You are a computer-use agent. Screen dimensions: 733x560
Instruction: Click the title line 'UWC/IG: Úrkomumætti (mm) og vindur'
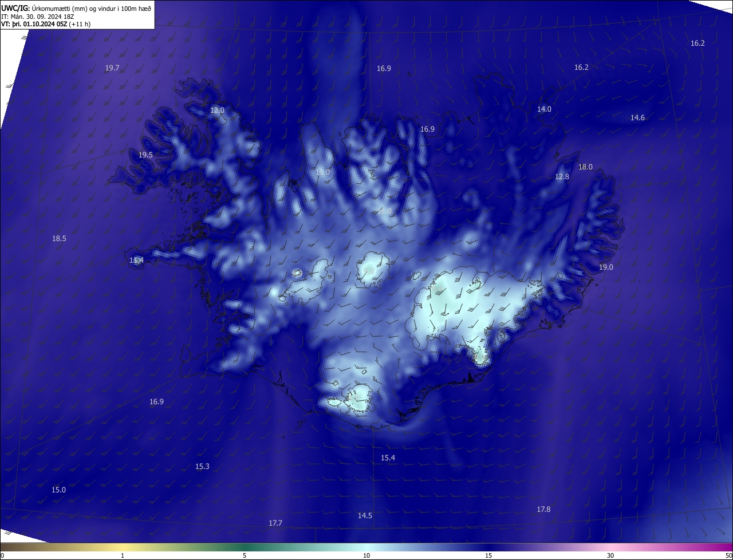pos(76,8)
